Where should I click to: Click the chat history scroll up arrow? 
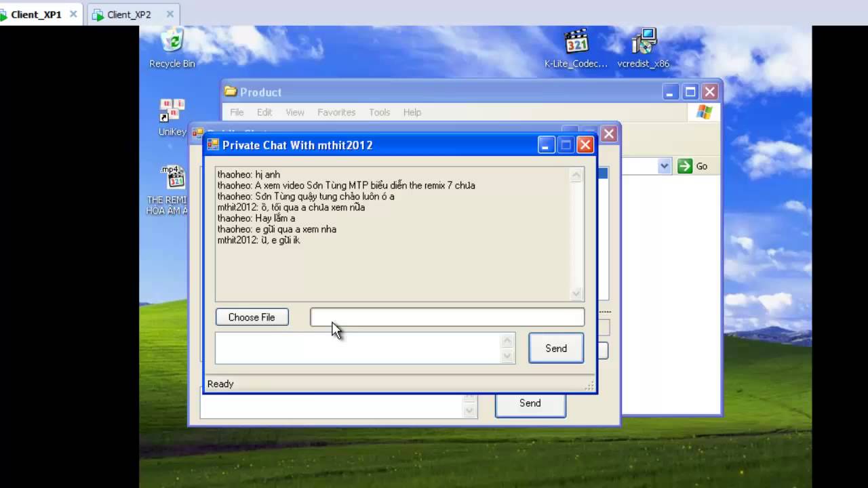pos(576,176)
